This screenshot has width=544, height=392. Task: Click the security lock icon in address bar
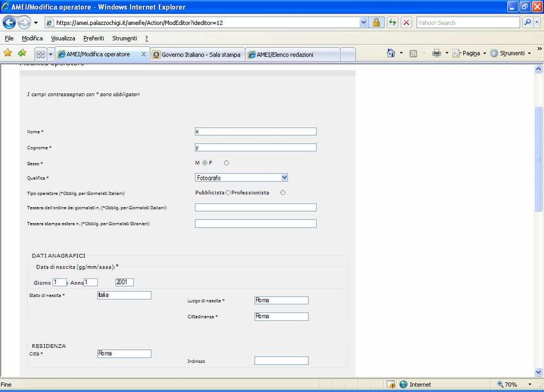[x=377, y=22]
